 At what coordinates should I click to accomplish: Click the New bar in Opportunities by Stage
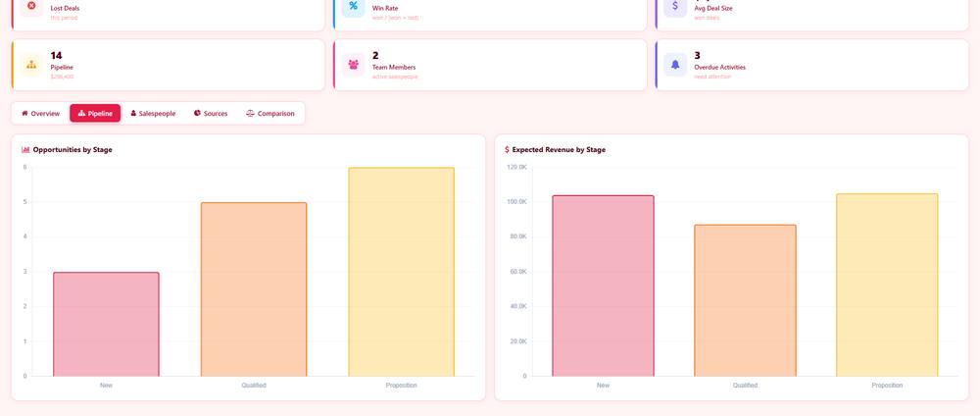pos(106,324)
